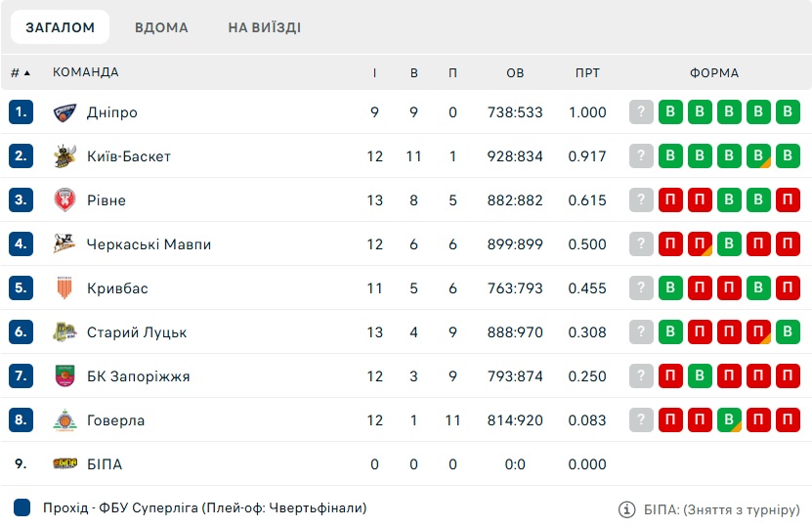812x528 pixels.
Task: Select the ЗАГАЛОМ tab
Action: pos(60,27)
